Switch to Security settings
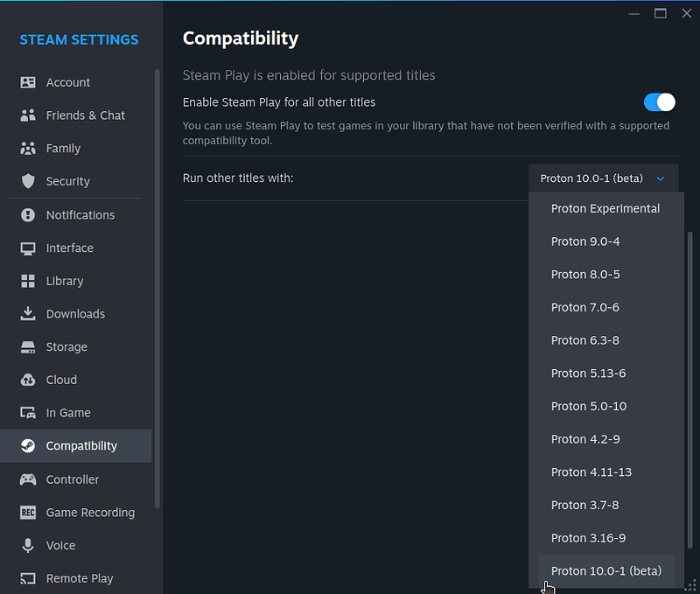Viewport: 700px width, 594px height. pos(76,181)
